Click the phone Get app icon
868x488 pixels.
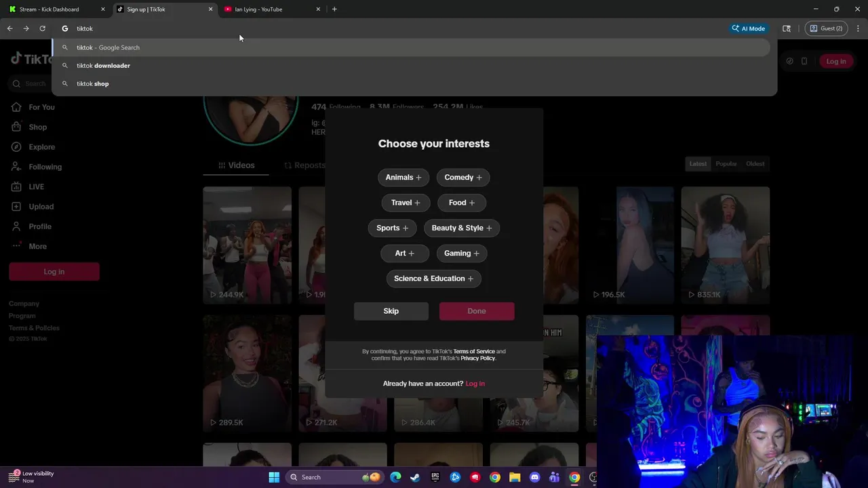(804, 61)
